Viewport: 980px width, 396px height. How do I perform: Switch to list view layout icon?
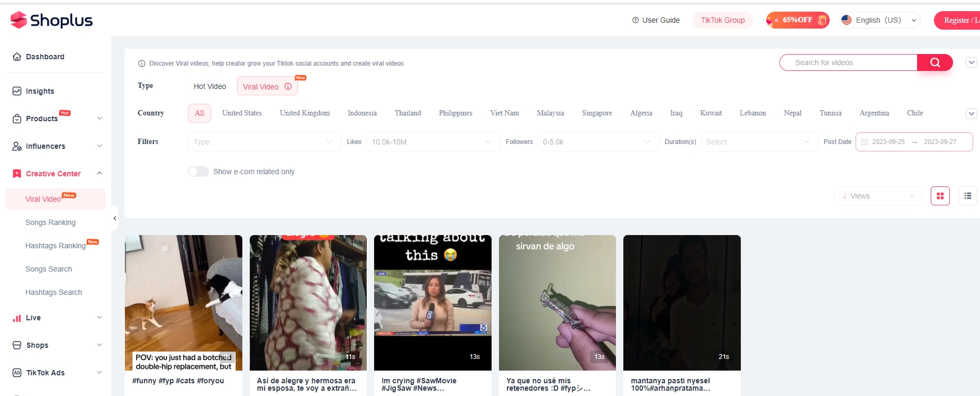click(968, 196)
